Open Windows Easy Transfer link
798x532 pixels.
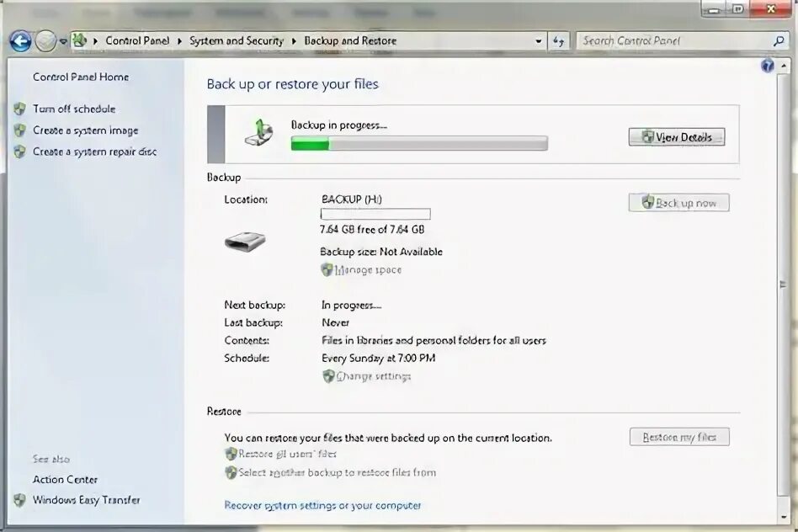87,500
